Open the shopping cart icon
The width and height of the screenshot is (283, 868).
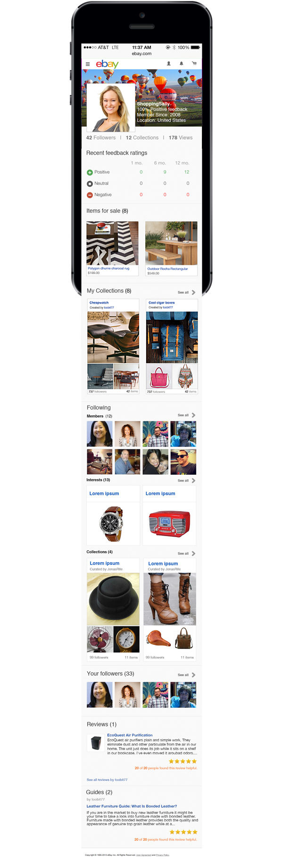194,63
